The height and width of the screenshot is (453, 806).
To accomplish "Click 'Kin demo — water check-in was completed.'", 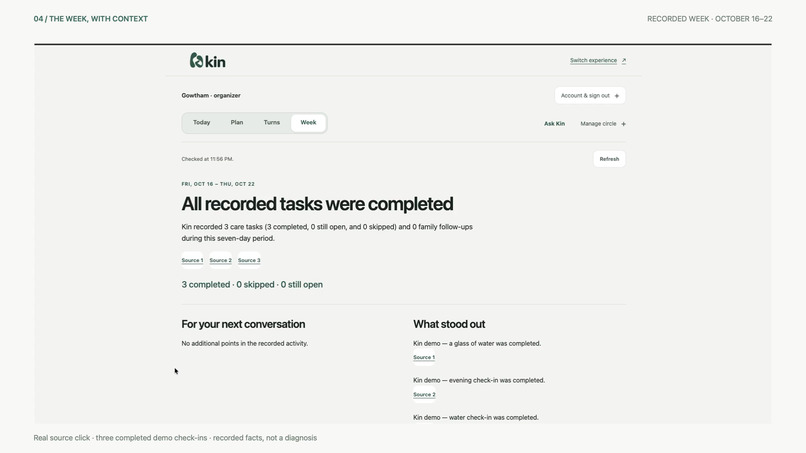I will (475, 418).
